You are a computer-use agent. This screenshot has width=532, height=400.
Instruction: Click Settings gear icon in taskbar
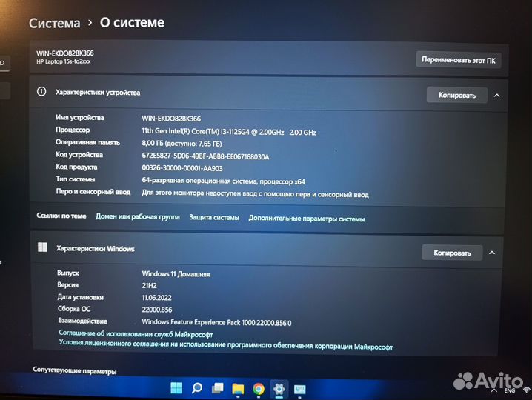tap(279, 389)
